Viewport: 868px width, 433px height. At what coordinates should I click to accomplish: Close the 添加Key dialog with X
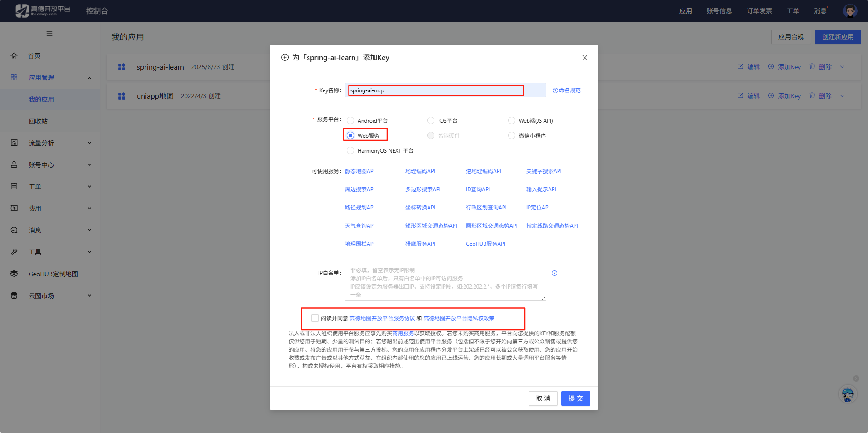click(585, 58)
